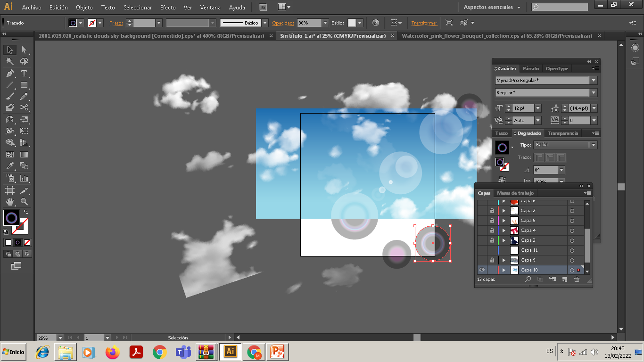644x362 pixels.
Task: Open the Archivo menu
Action: click(32, 8)
